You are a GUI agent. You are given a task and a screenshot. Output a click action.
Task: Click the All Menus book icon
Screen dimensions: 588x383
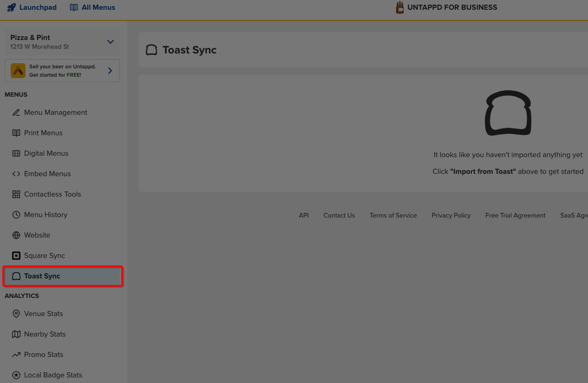tap(74, 7)
